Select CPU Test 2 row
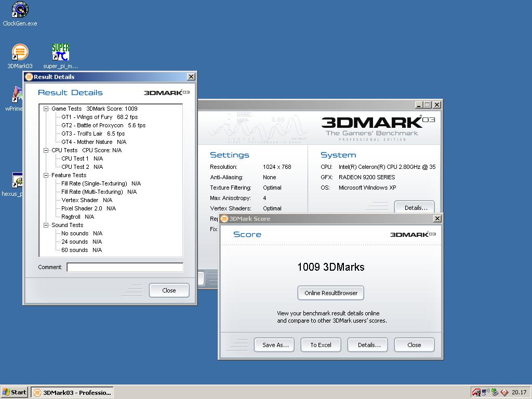 (82, 167)
